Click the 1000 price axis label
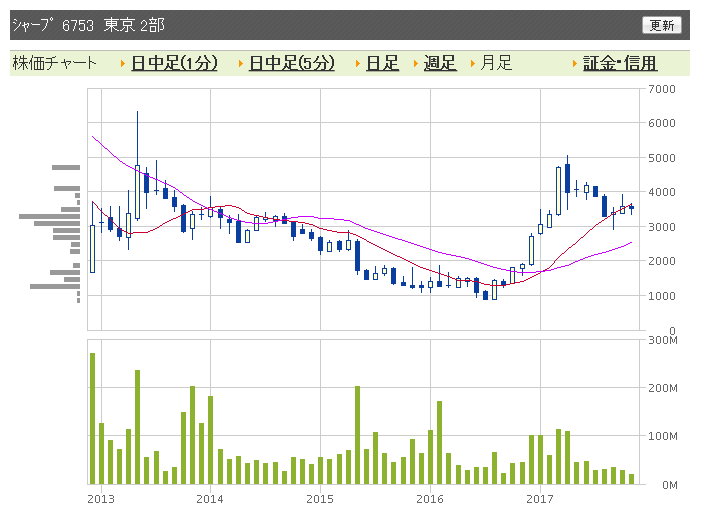 point(662,295)
